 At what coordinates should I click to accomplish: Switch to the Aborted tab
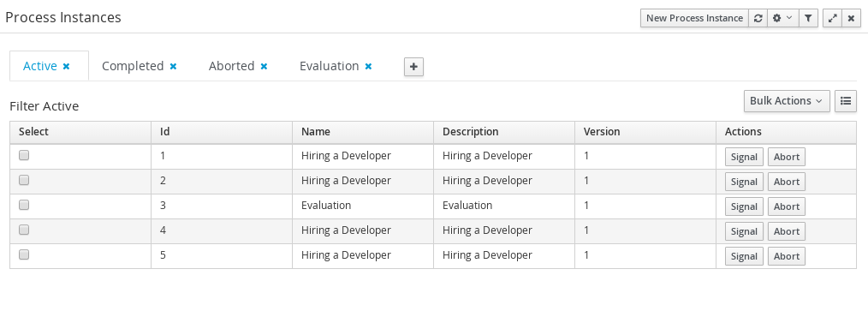[231, 66]
